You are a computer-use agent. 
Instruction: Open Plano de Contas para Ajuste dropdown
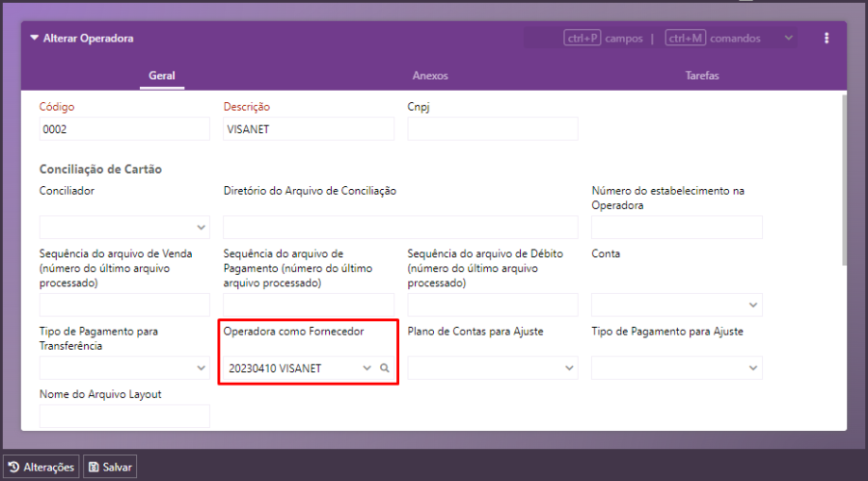[493, 368]
